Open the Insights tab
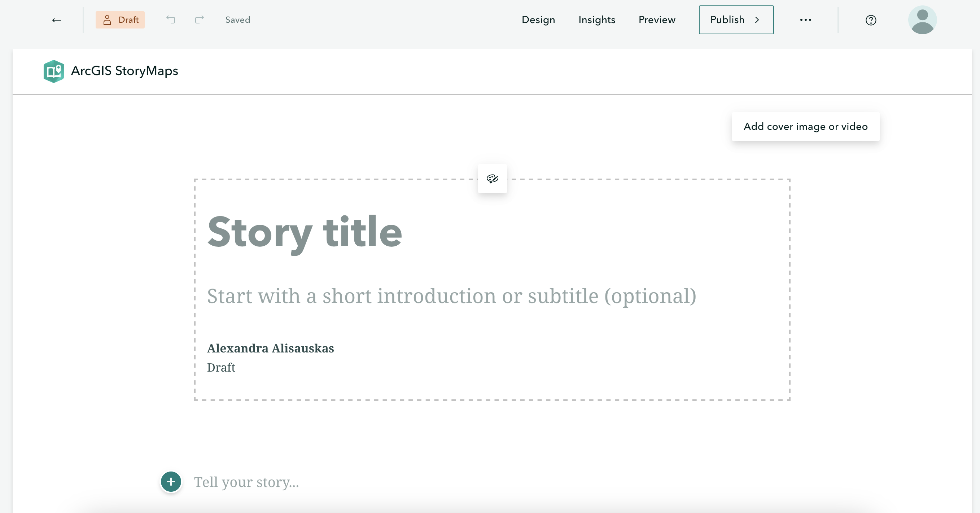This screenshot has height=513, width=980. pos(596,20)
